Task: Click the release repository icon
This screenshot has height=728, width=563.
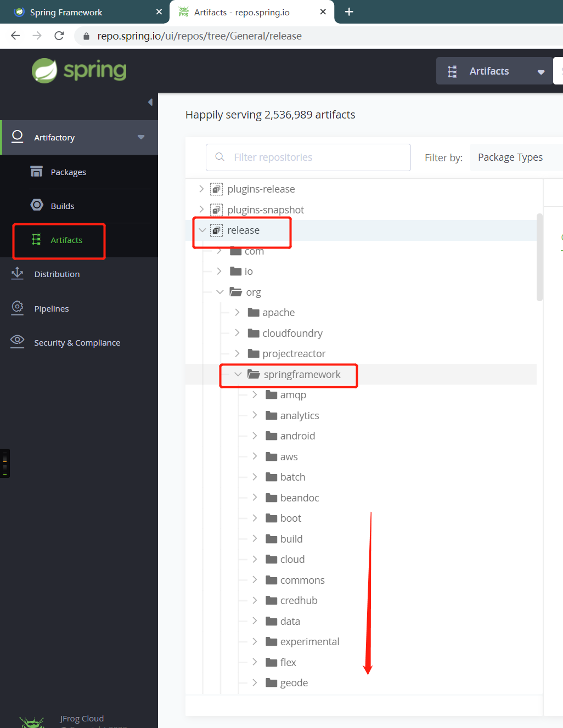Action: click(217, 230)
